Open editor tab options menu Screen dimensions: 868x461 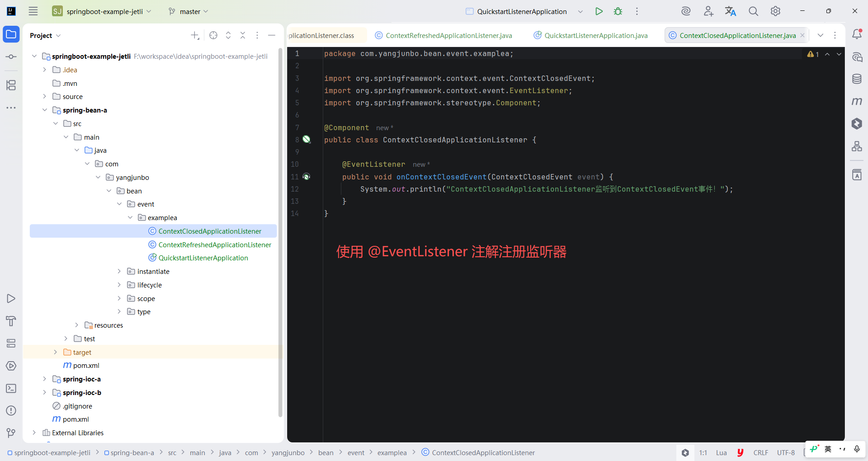[835, 35]
